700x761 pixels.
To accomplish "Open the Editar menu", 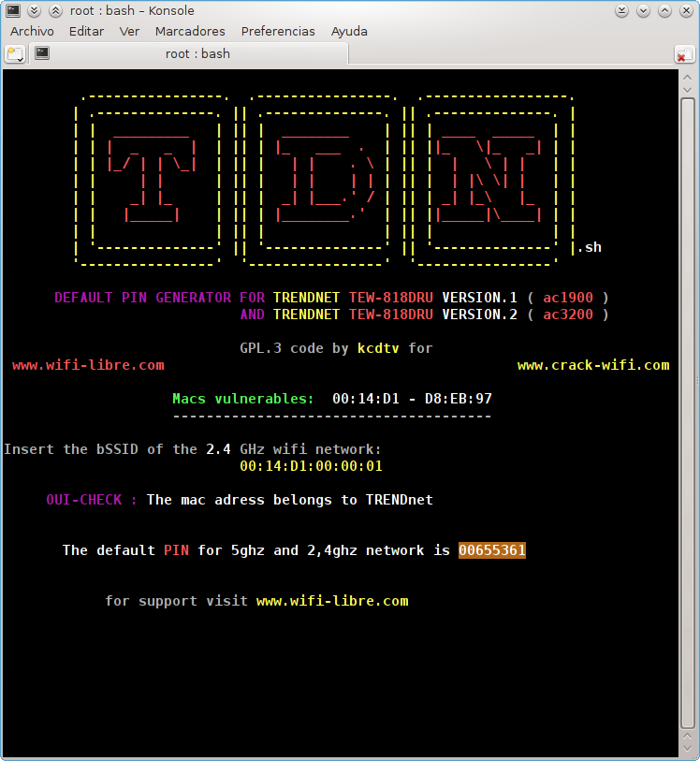I will (86, 32).
